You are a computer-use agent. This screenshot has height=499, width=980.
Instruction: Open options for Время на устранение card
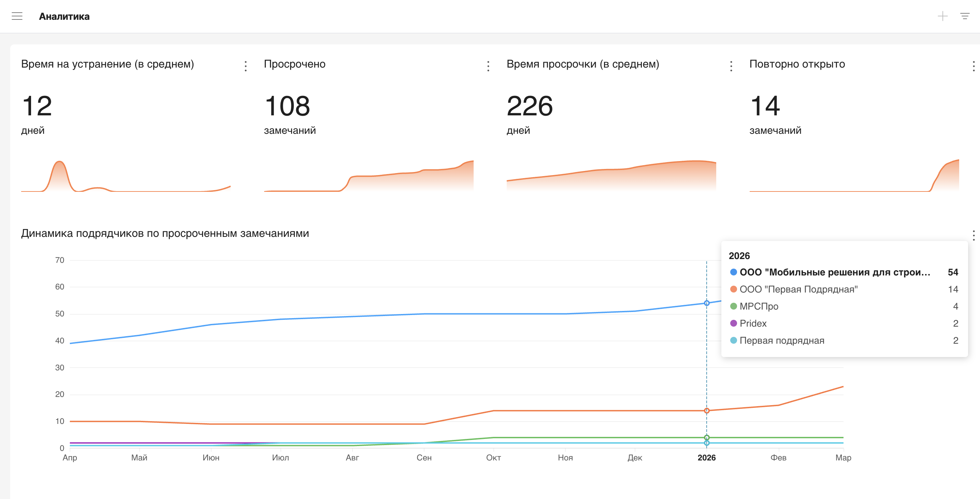click(246, 66)
